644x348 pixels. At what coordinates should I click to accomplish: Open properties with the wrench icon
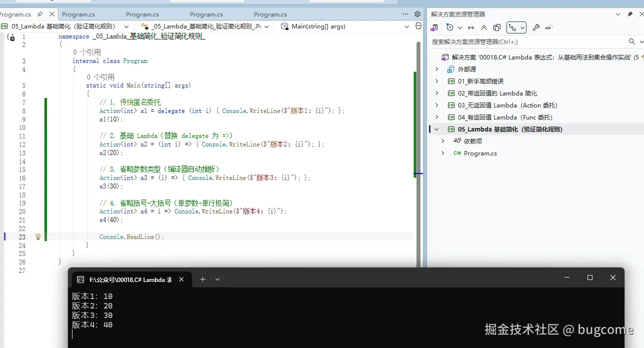(x=536, y=27)
